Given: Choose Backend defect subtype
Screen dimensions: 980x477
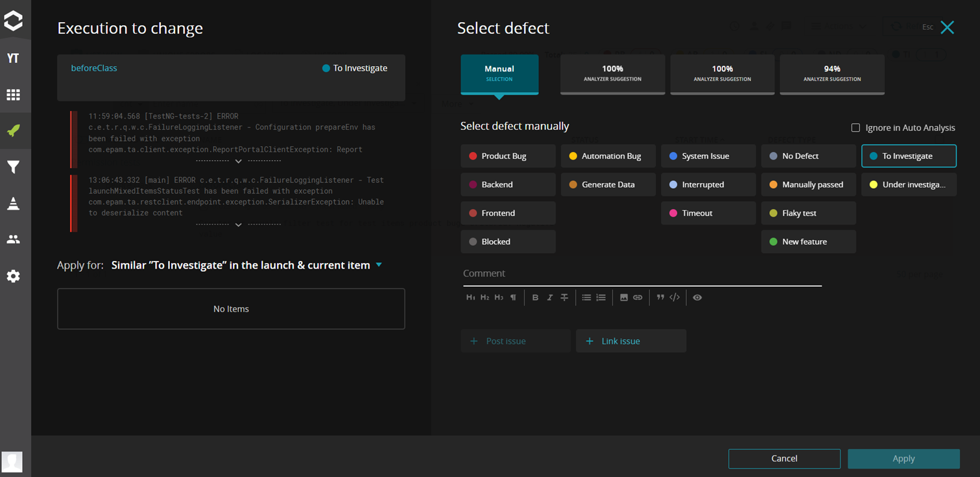Looking at the screenshot, I should tap(508, 184).
